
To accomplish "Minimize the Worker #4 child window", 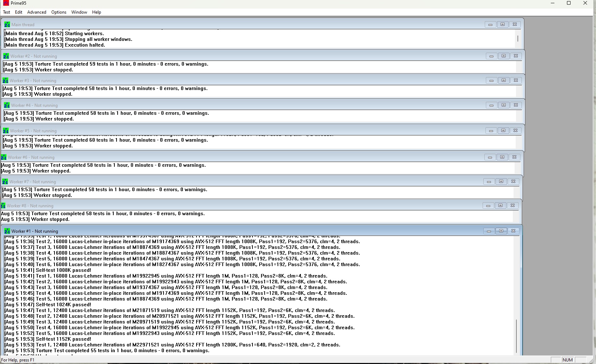I will (491, 105).
